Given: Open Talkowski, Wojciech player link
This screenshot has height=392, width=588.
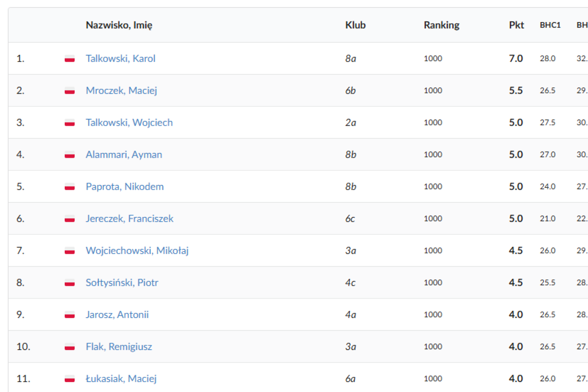Looking at the screenshot, I should (129, 122).
